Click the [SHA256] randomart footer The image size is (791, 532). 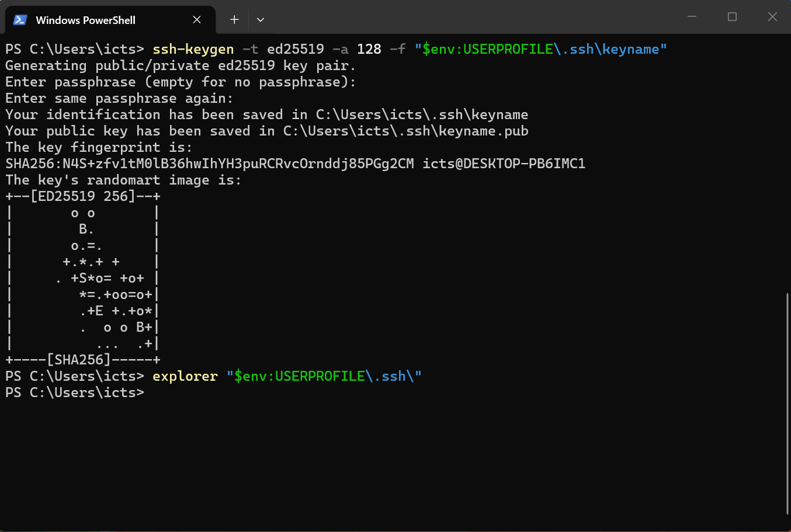click(x=79, y=360)
